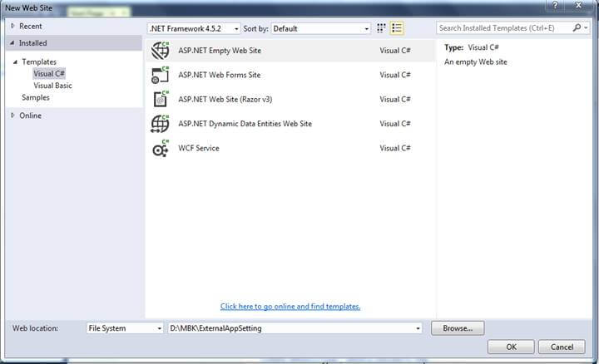
Task: Click the Browse... button
Action: [458, 328]
